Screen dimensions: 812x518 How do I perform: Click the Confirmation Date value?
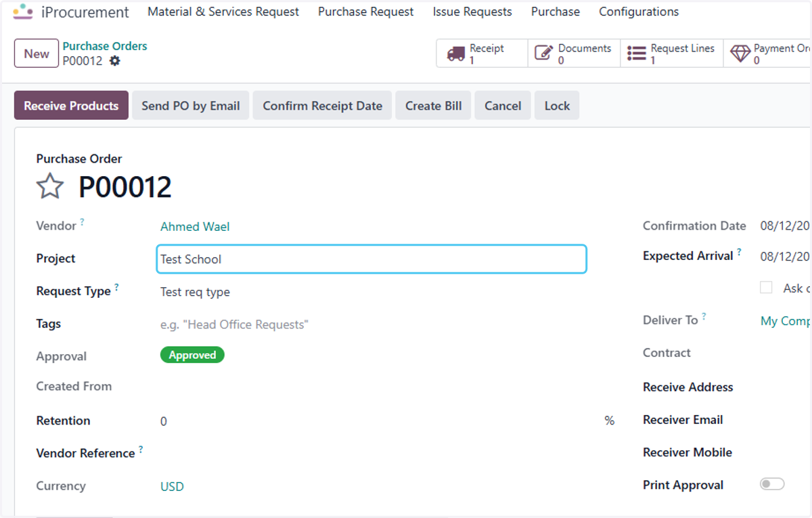(x=785, y=226)
